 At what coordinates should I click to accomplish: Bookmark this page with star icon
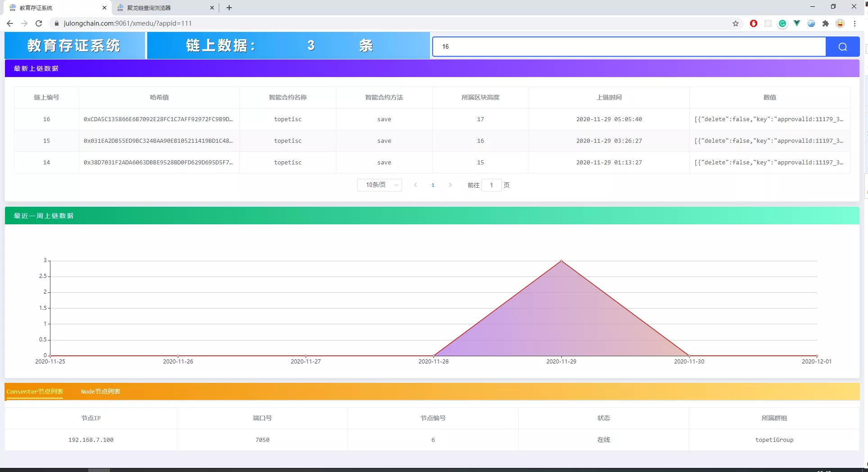coord(736,23)
